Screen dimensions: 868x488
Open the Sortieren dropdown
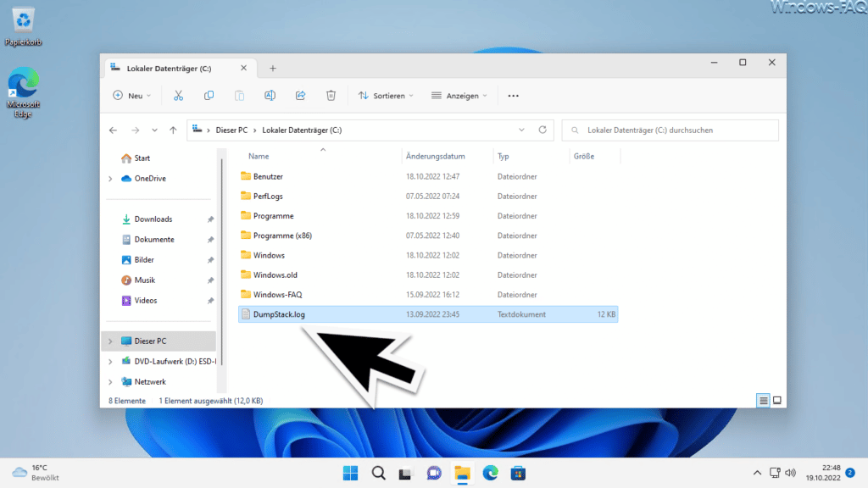pos(386,96)
